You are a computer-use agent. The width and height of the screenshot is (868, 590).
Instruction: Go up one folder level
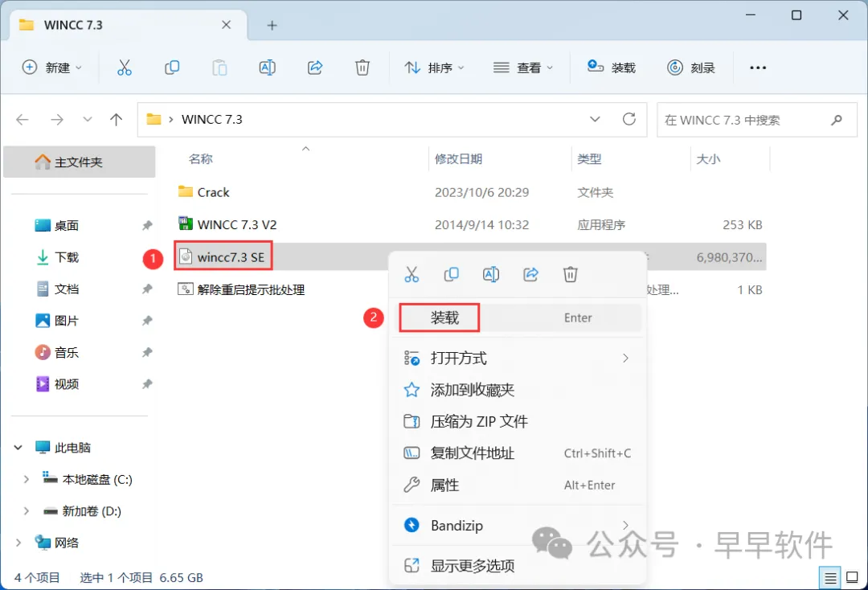[x=117, y=120]
